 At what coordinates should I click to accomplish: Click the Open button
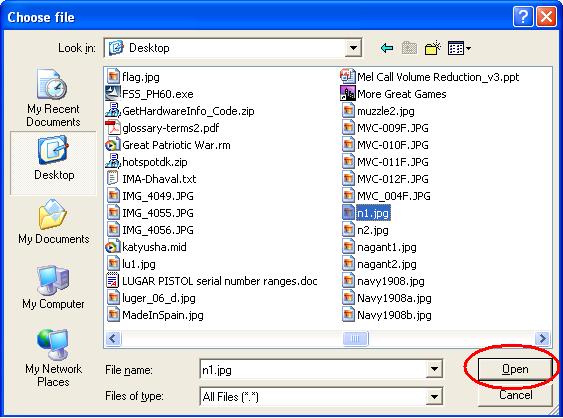(515, 369)
